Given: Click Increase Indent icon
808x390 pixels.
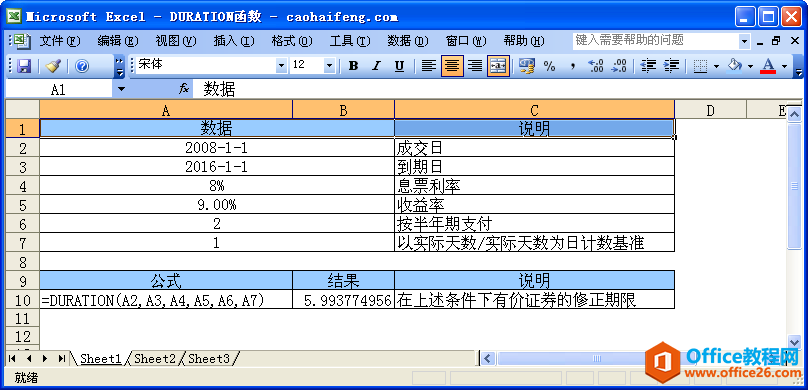Looking at the screenshot, I should [x=671, y=66].
